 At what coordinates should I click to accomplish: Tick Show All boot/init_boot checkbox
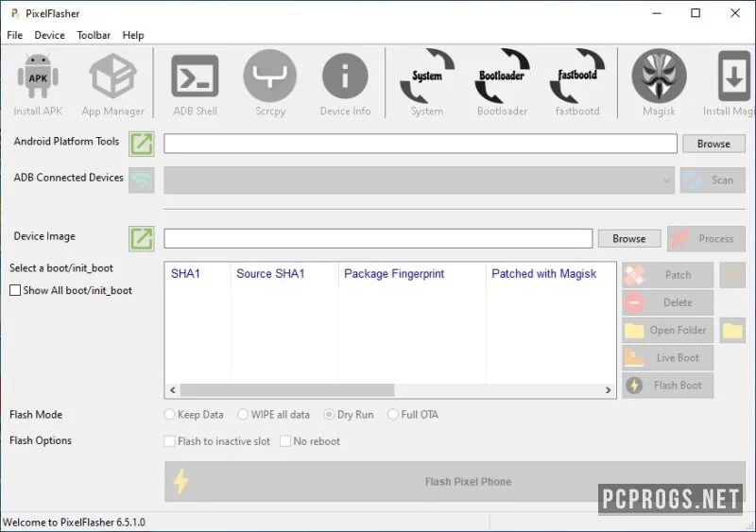tap(15, 290)
